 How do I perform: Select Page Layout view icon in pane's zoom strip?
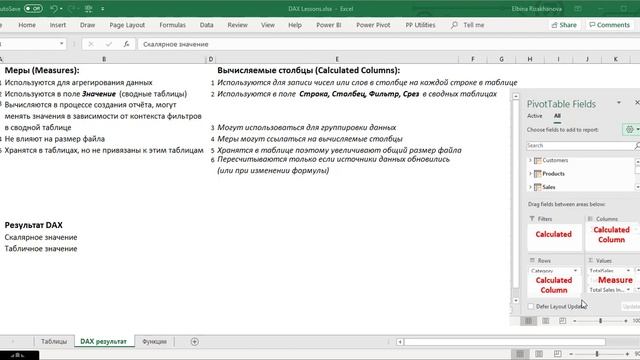pyautogui.click(x=545, y=321)
